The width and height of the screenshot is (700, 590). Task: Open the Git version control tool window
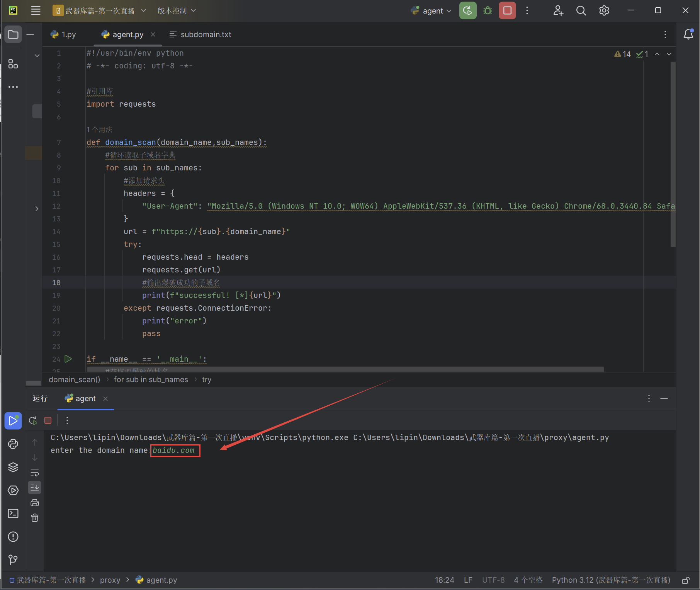13,559
